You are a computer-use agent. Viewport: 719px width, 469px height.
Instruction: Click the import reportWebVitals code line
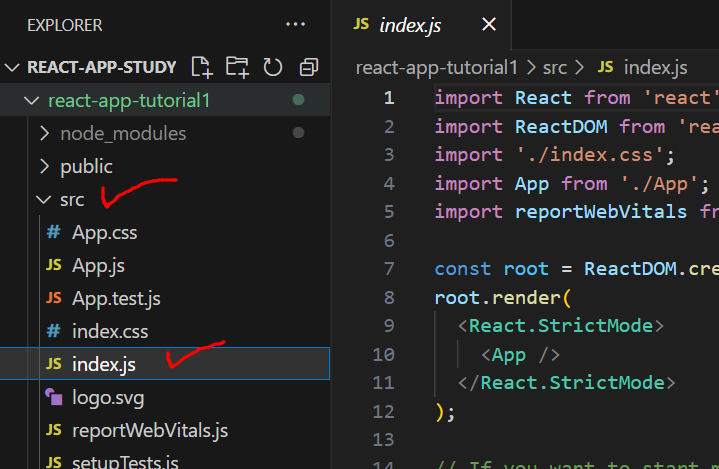pyautogui.click(x=576, y=212)
